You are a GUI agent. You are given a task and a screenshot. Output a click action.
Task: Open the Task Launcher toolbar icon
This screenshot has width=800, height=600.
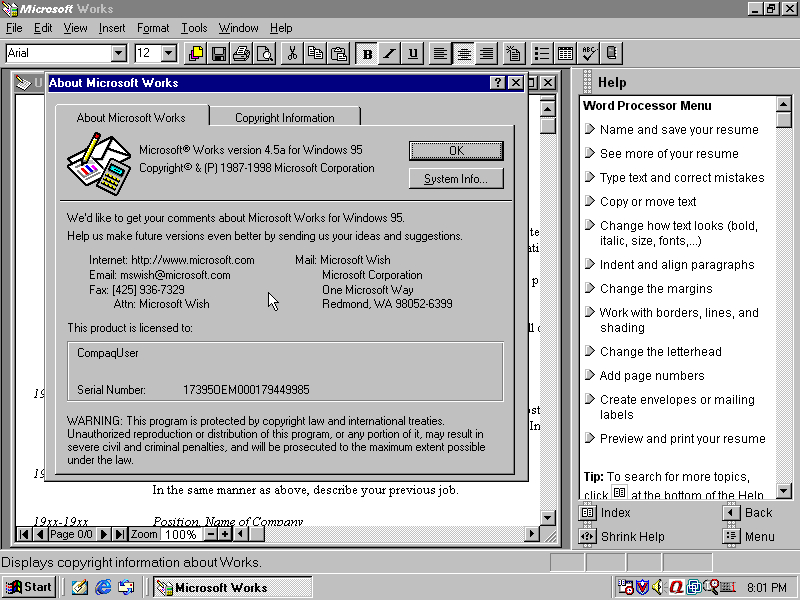tap(195, 53)
